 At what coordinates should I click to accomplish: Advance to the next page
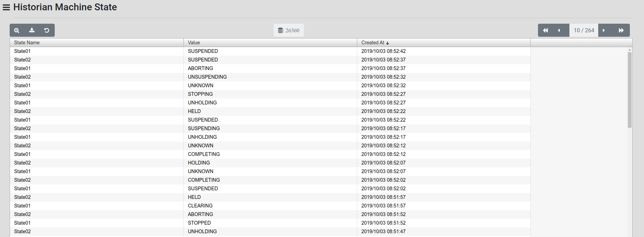click(x=604, y=30)
